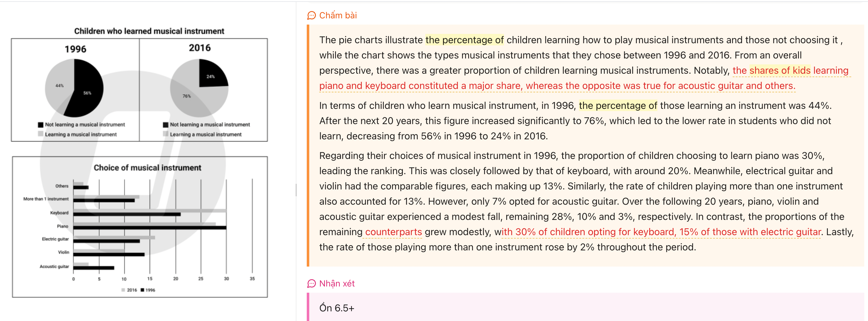The image size is (868, 321).
Task: Click the 1996 pie chart
Action: (x=74, y=88)
